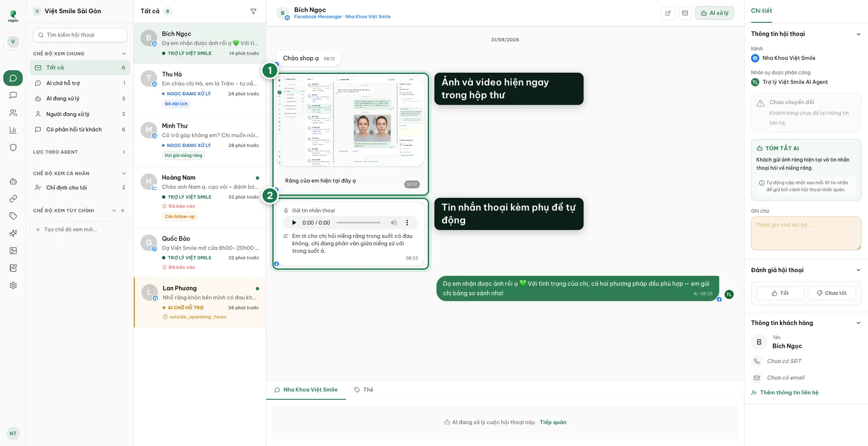Select the Người đang xử lý view
The width and height of the screenshot is (868, 446).
click(x=80, y=114)
